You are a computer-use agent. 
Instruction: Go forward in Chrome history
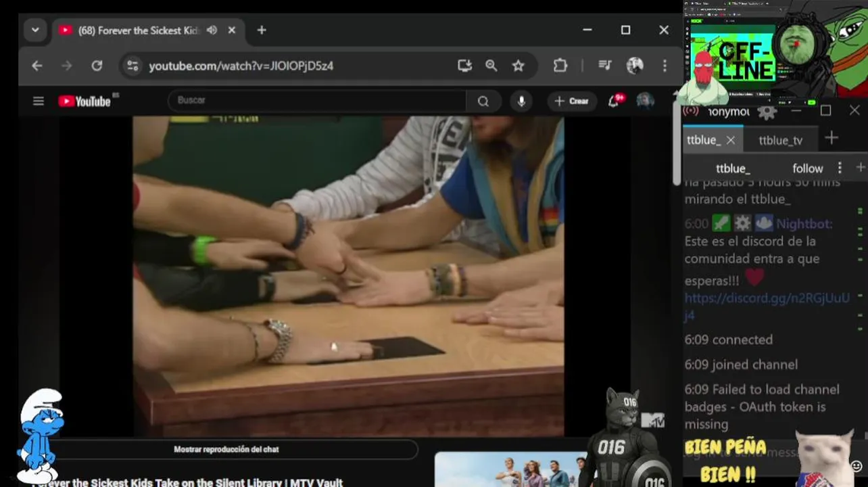pyautogui.click(x=66, y=66)
